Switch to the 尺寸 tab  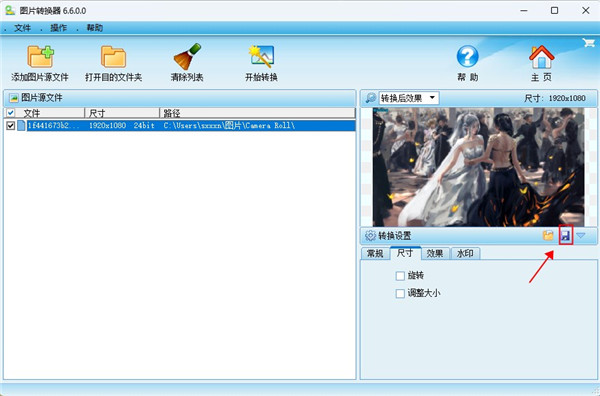[x=405, y=253]
